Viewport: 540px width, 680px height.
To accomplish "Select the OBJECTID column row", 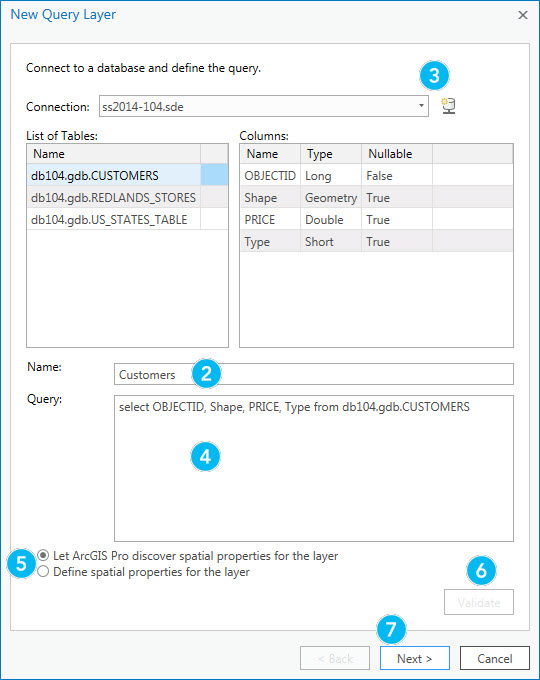I will 376,175.
